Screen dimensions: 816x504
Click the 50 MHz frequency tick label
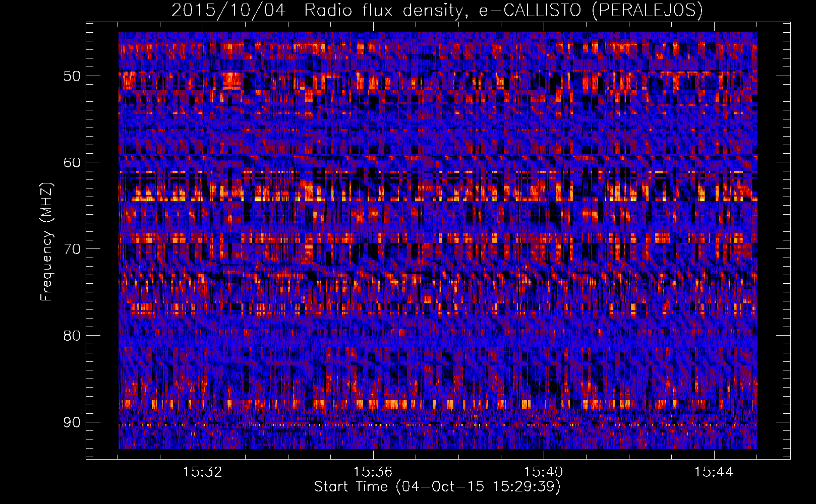72,76
